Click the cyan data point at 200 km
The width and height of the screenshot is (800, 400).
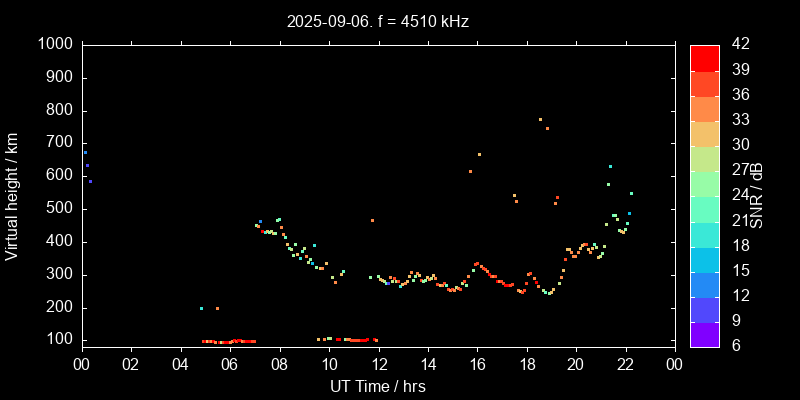click(x=201, y=308)
